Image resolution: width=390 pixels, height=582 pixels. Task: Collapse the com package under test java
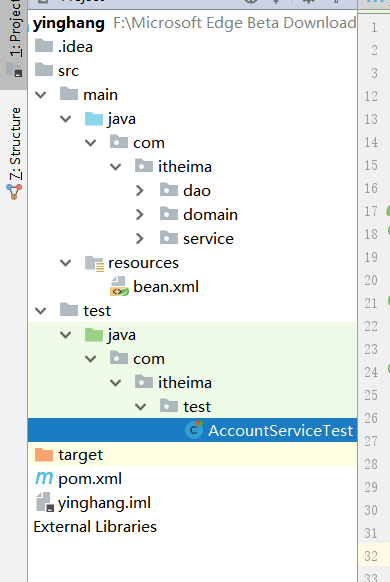coord(91,359)
